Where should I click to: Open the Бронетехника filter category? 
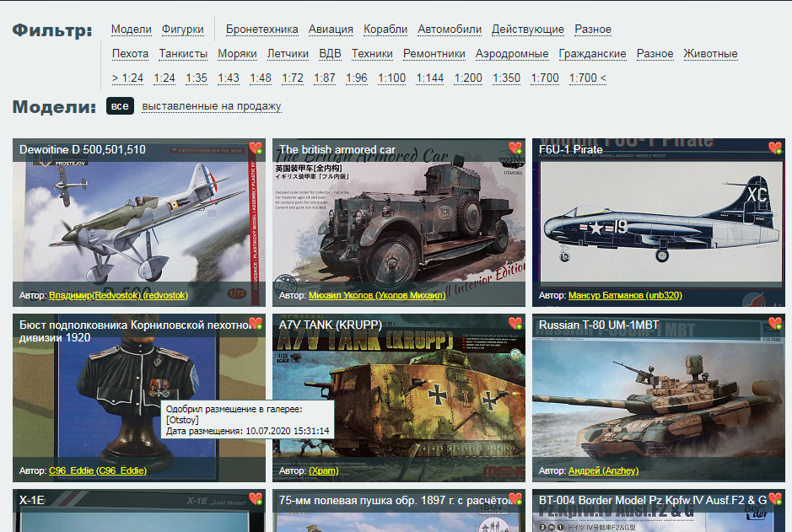tap(261, 30)
